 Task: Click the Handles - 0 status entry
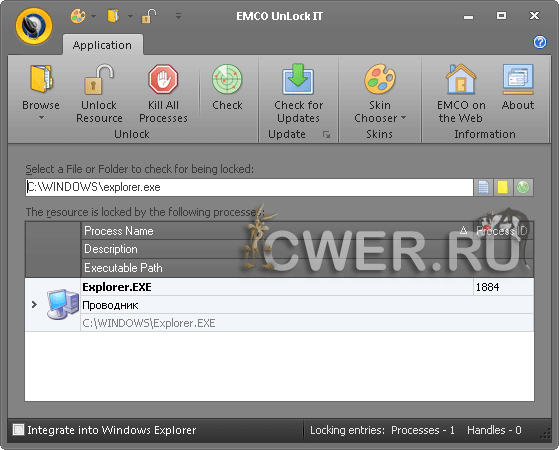pyautogui.click(x=494, y=430)
